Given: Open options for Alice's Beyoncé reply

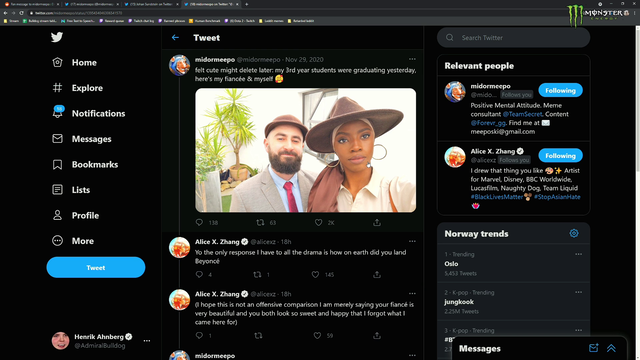Looking at the screenshot, I should [x=412, y=242].
